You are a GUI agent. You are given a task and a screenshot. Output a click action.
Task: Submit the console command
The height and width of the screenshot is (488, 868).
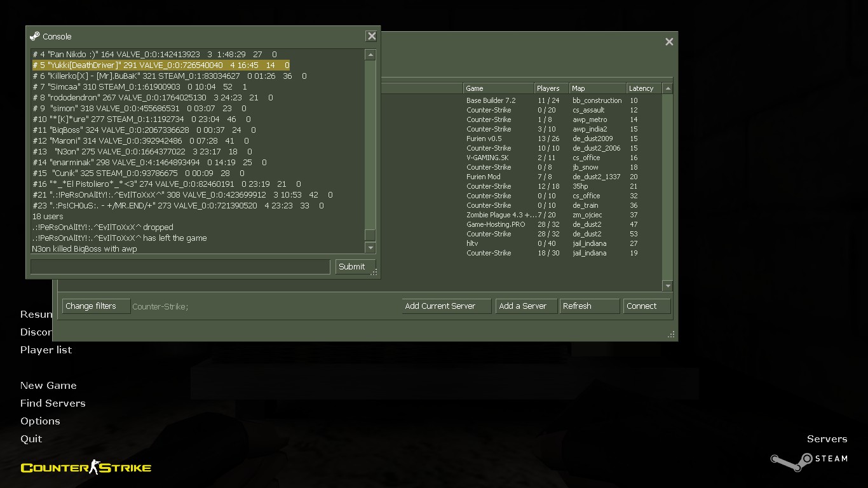click(355, 267)
